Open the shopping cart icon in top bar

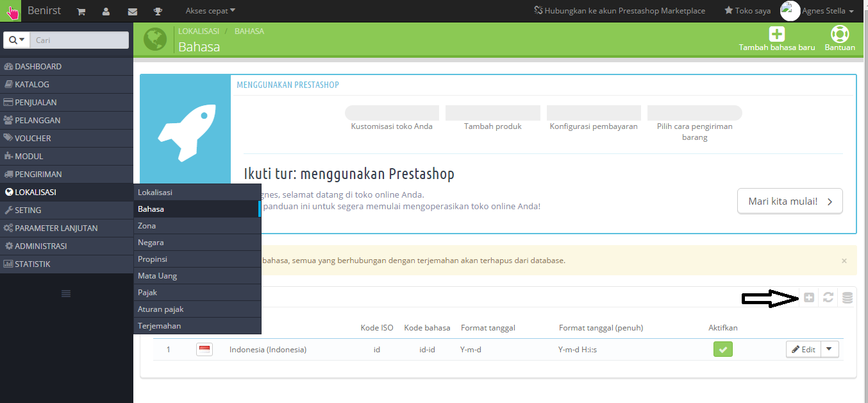[x=81, y=11]
